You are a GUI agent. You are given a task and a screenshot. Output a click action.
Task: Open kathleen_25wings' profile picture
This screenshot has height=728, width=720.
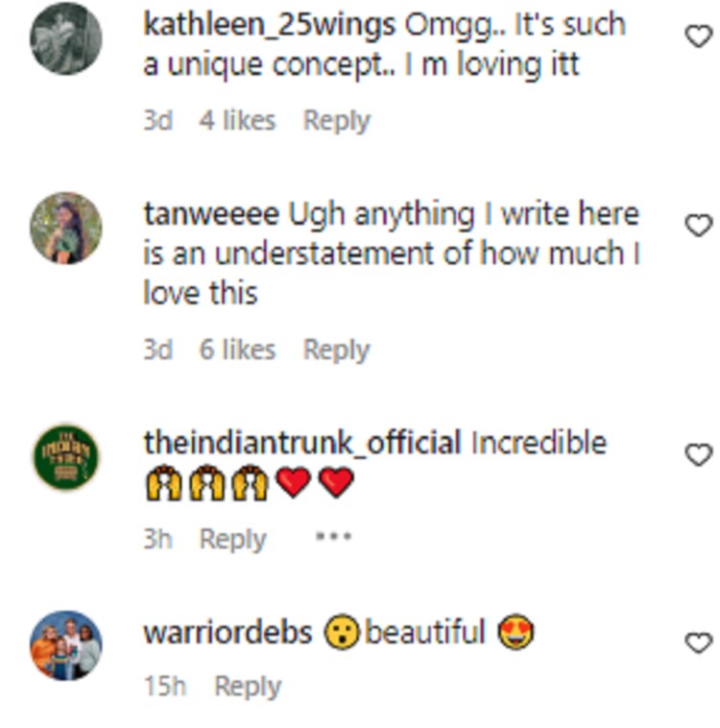[65, 38]
